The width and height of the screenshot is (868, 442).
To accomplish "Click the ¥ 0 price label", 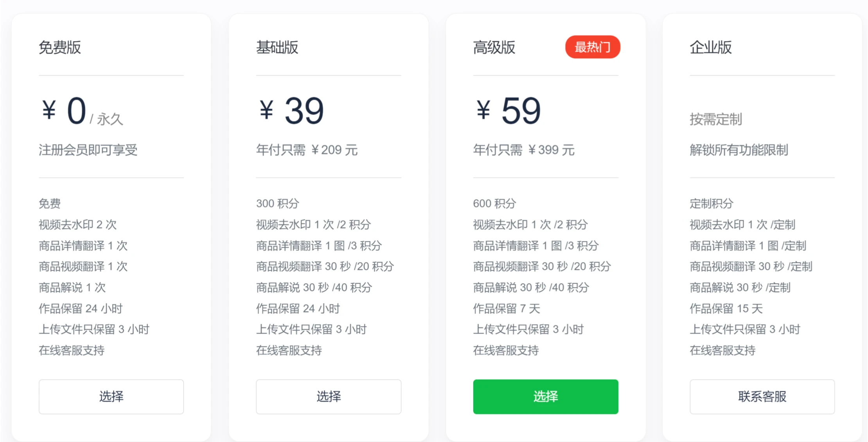I will [65, 111].
